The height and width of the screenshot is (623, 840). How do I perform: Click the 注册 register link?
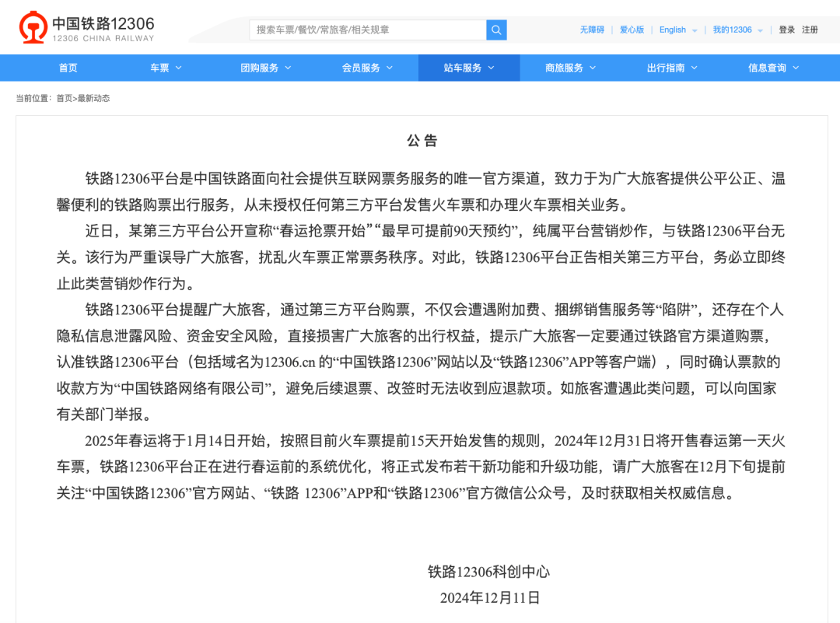pyautogui.click(x=810, y=30)
